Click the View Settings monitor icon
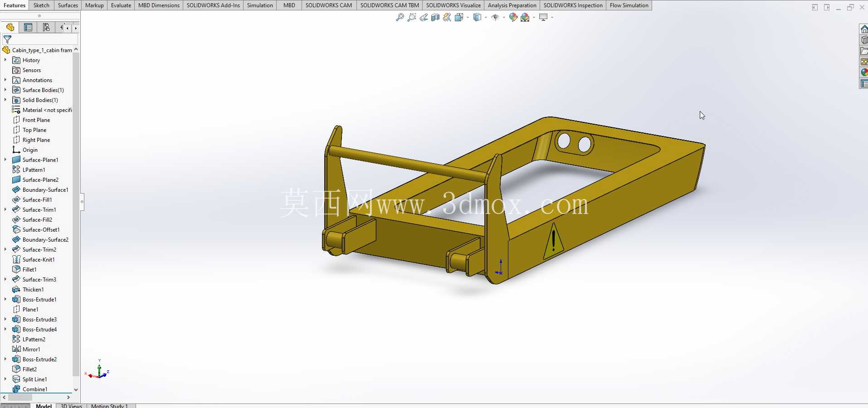The height and width of the screenshot is (408, 868). click(x=543, y=17)
